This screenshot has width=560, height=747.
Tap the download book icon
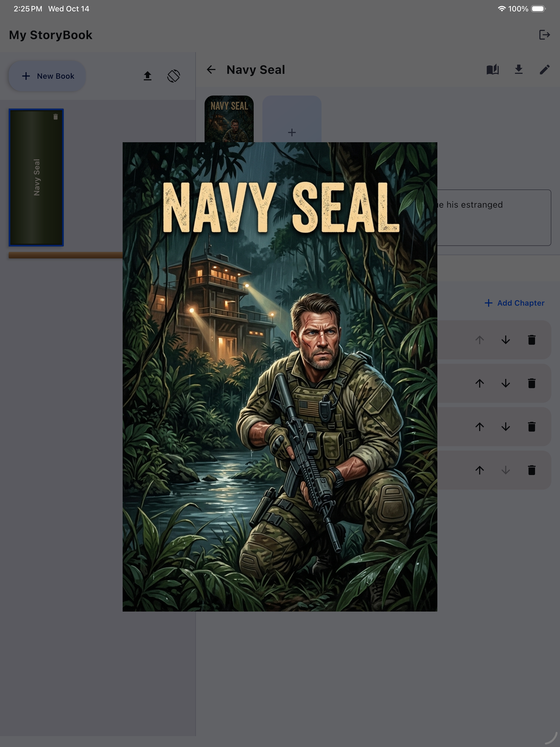(518, 69)
